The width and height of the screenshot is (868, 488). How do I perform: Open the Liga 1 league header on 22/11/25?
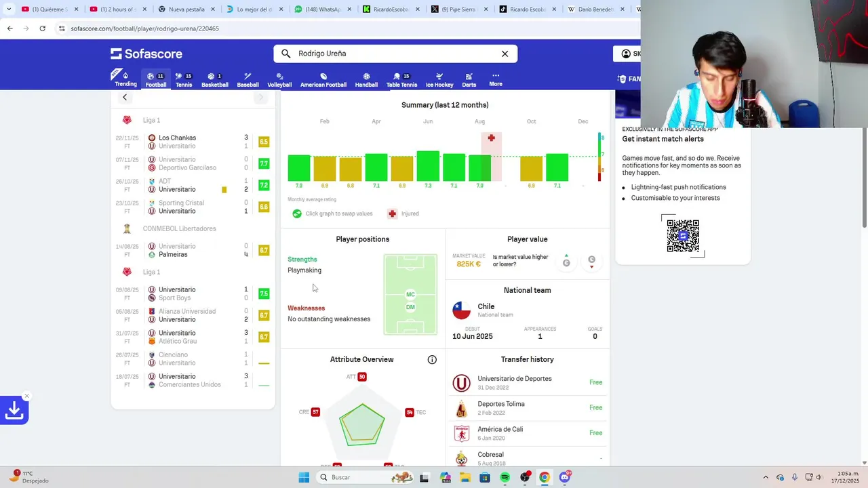tap(151, 120)
